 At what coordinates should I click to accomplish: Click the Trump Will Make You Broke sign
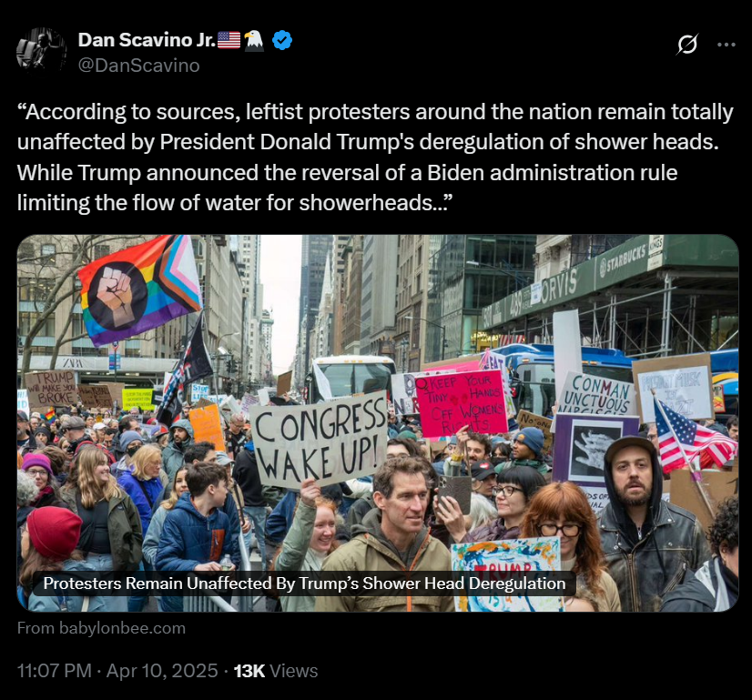[x=50, y=389]
